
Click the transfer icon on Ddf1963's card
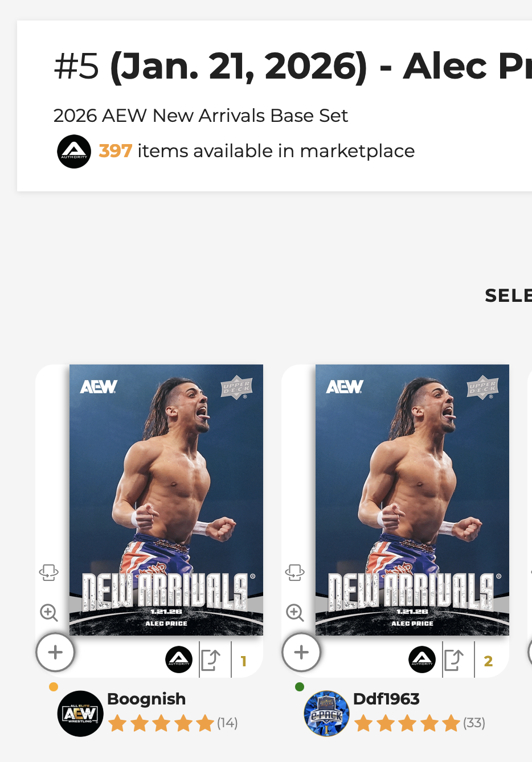point(454,660)
